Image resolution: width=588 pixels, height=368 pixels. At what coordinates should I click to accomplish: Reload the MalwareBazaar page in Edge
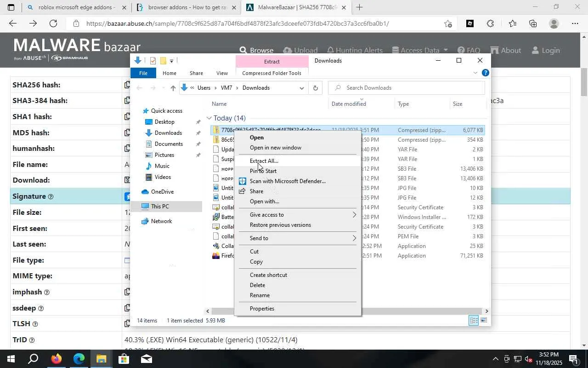tap(53, 23)
